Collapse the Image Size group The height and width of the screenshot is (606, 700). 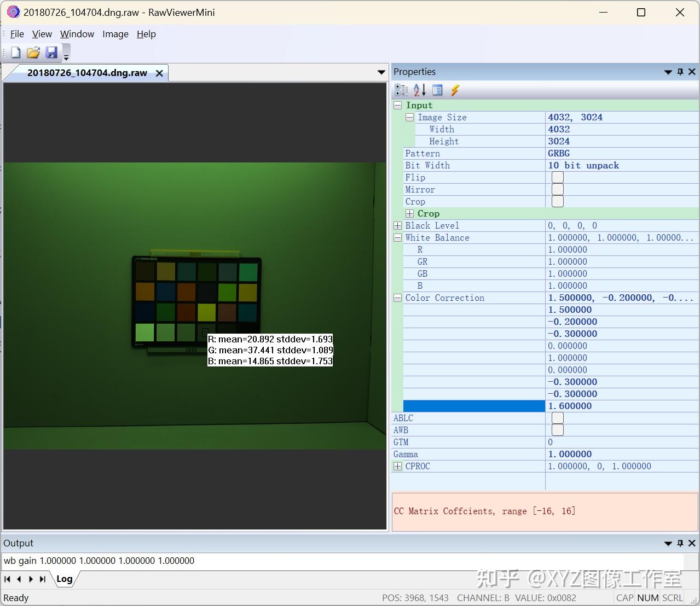tap(409, 117)
